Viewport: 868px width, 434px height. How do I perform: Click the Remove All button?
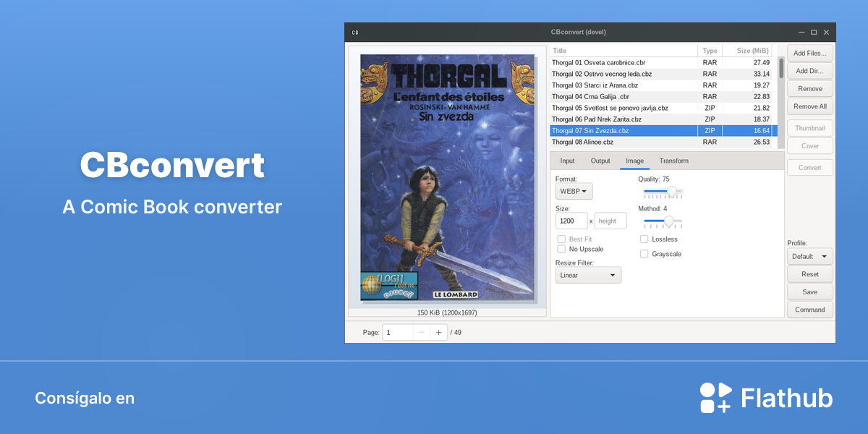809,106
